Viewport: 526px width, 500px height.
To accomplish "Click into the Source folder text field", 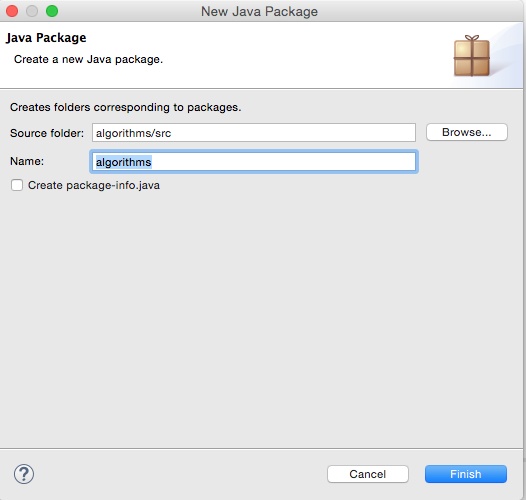I will (254, 133).
